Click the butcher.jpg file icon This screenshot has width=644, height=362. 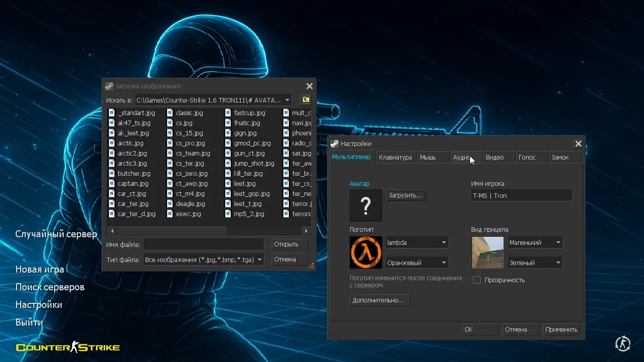[x=112, y=174]
